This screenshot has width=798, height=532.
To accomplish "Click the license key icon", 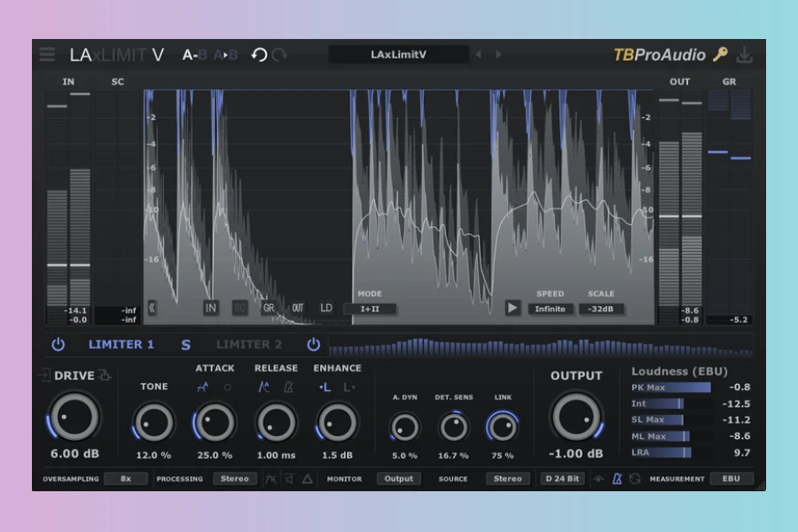I will click(720, 54).
